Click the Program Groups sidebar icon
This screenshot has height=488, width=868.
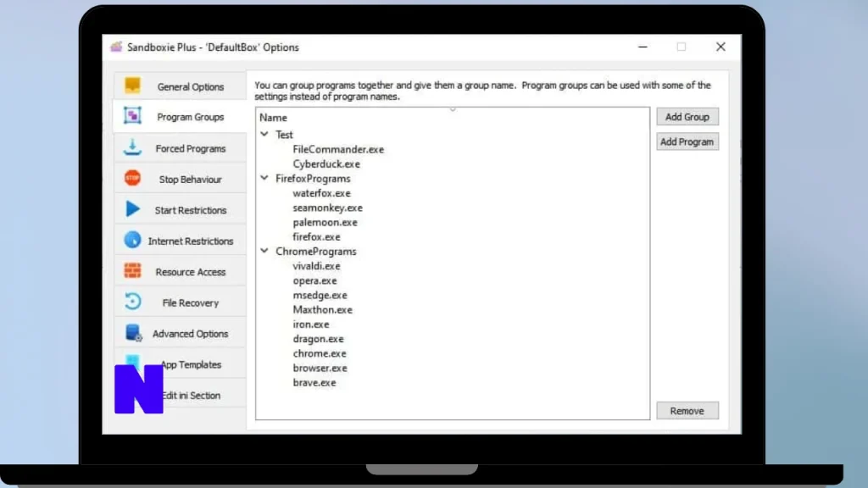(132, 115)
